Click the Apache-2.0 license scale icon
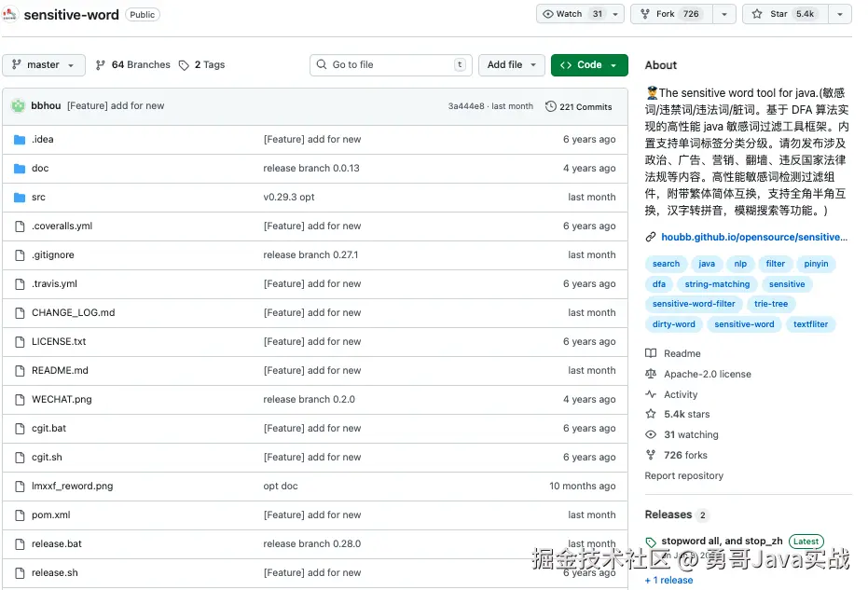 [651, 375]
